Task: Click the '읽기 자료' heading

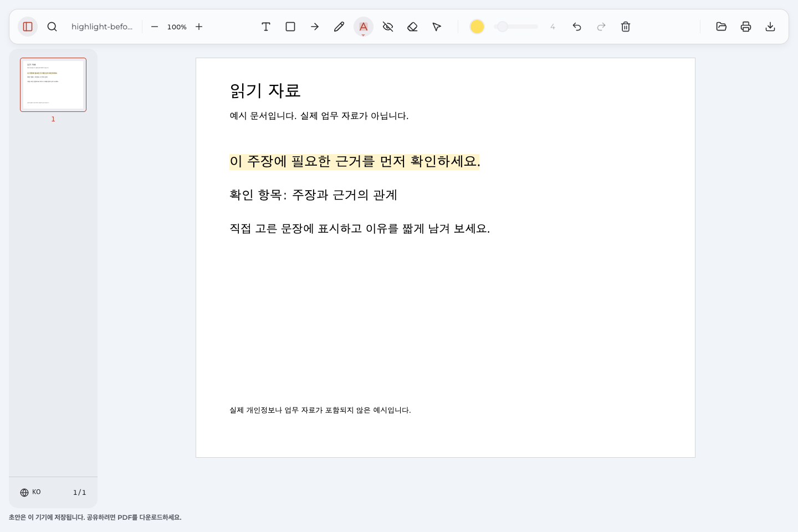Action: coord(265,90)
